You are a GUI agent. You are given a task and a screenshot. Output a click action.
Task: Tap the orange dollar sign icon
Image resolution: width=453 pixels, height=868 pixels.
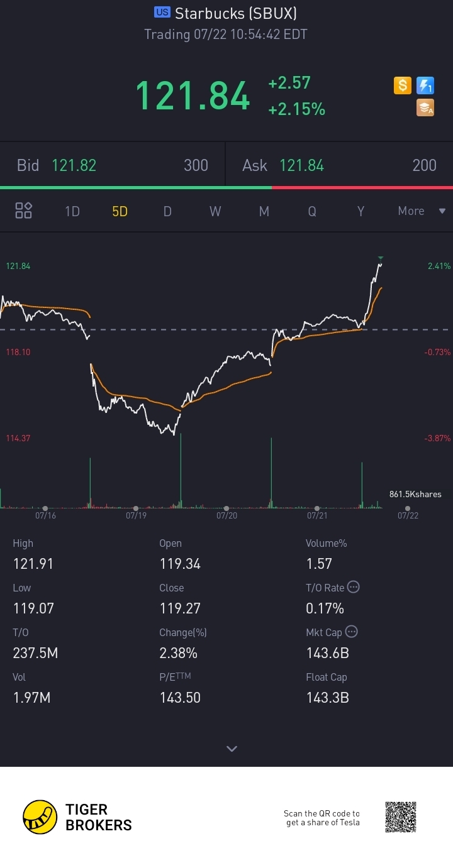click(403, 85)
